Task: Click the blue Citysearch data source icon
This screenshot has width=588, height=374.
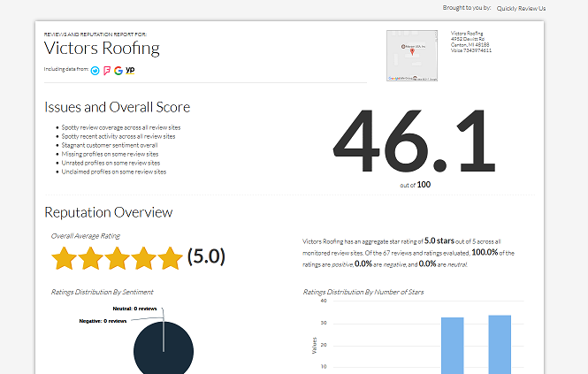Action: point(95,71)
